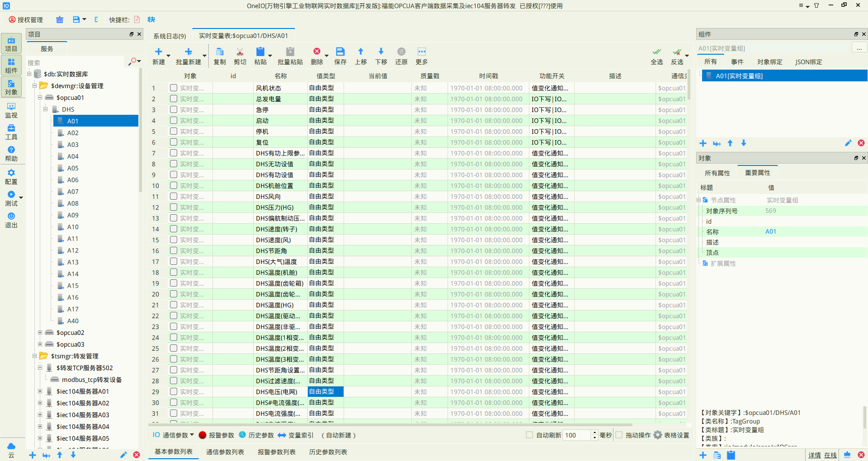Click the 上移 (Move up) arrow icon
The width and height of the screenshot is (868, 461).
coord(361,52)
